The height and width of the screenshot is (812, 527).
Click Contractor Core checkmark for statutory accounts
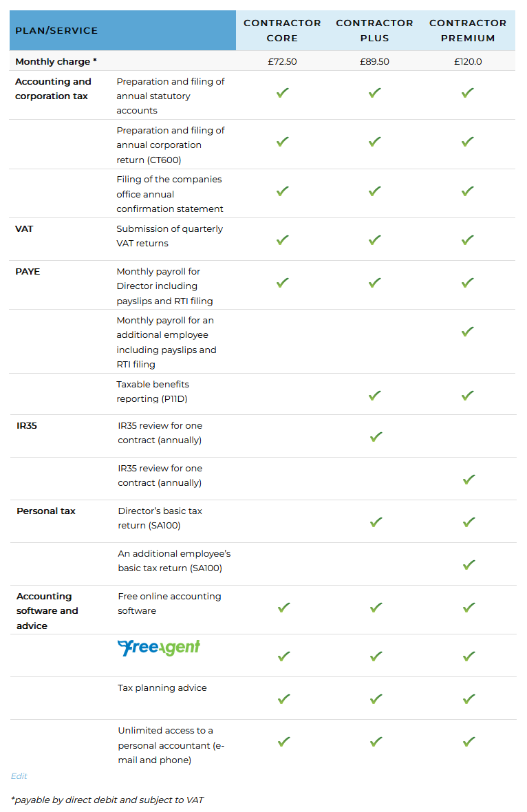click(x=282, y=92)
